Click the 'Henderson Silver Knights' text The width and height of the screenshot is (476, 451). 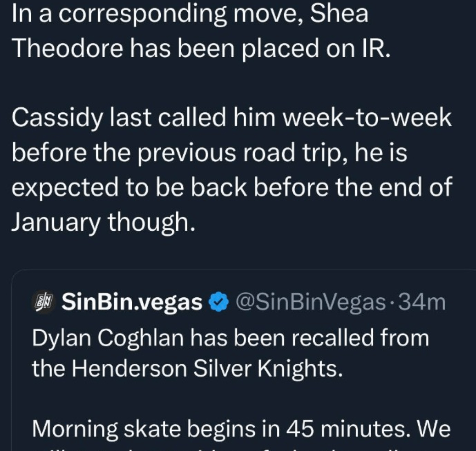[x=206, y=368]
